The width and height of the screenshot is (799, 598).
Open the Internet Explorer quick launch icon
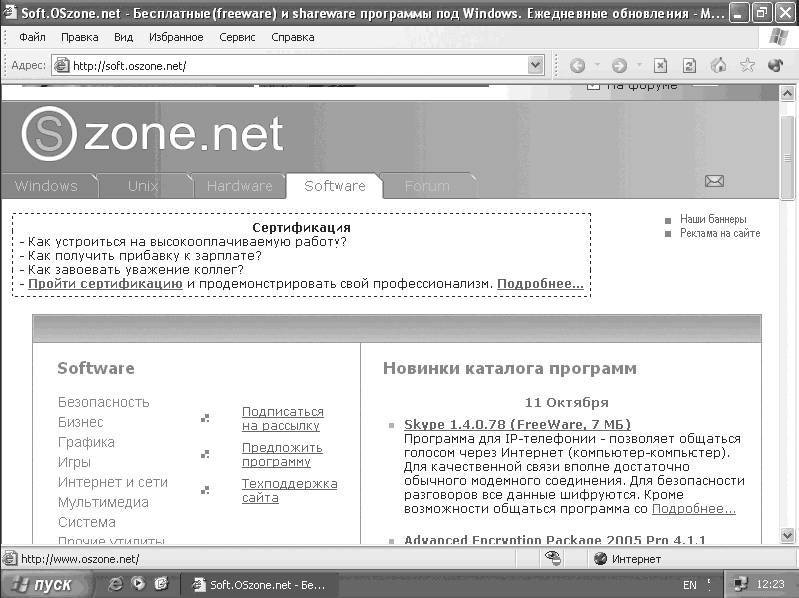coord(116,584)
